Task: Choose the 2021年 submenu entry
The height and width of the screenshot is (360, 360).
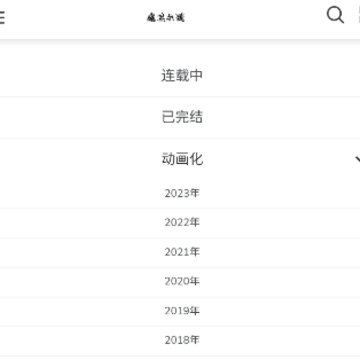Action: (182, 252)
